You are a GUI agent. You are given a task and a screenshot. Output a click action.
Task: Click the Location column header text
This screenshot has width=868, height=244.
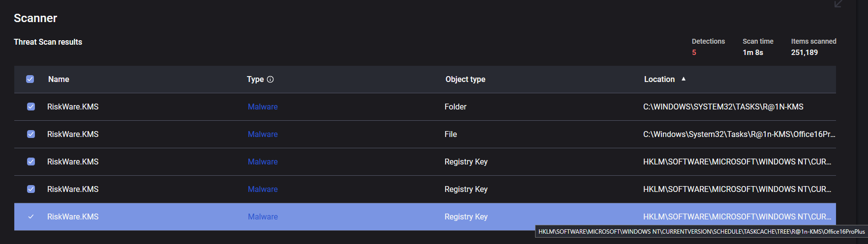point(659,80)
